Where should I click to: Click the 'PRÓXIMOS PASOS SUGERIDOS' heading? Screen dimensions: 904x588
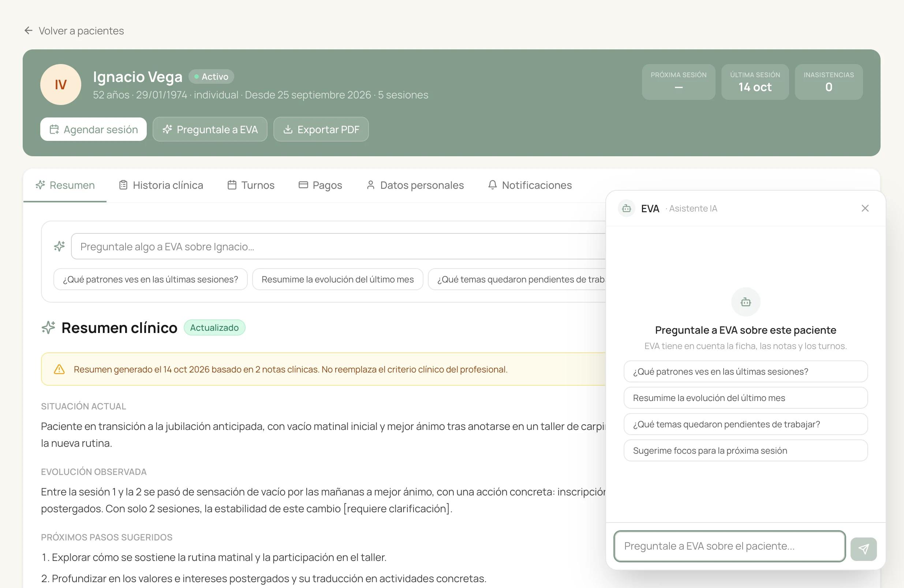tap(107, 537)
